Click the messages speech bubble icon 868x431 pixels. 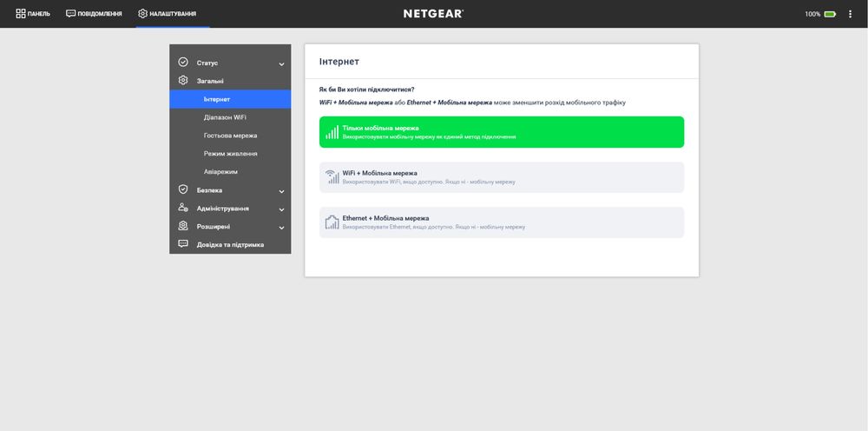(70, 14)
